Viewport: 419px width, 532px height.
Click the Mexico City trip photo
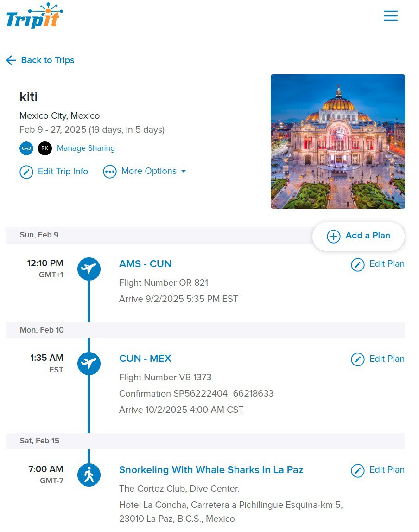point(337,141)
